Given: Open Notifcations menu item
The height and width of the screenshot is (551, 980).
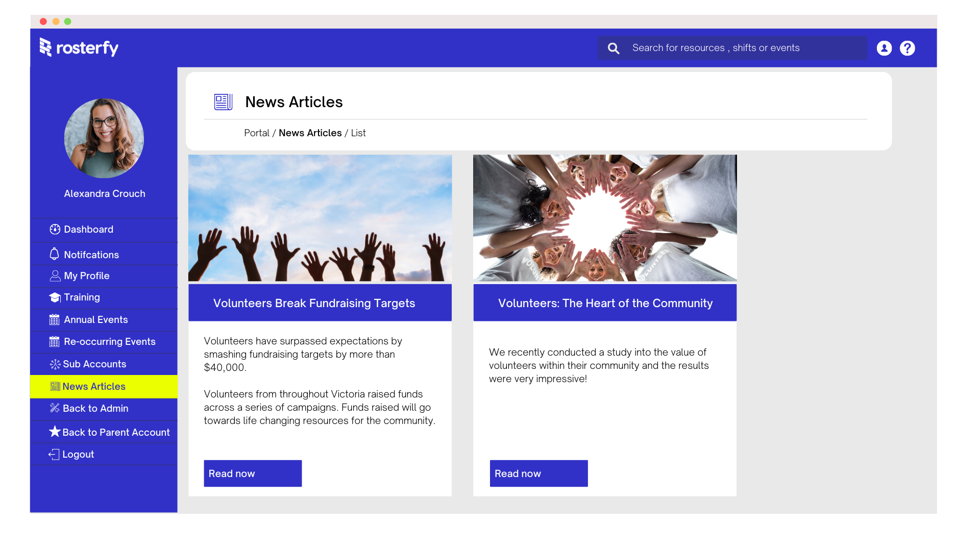Looking at the screenshot, I should [x=104, y=255].
